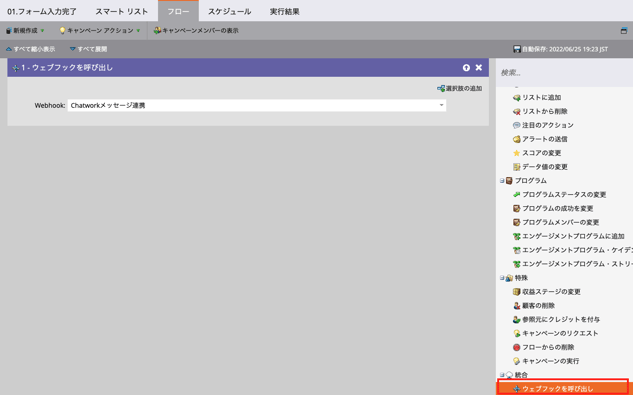
Task: Select エンゲージメントプログラム・ストリーム action
Action: point(572,264)
